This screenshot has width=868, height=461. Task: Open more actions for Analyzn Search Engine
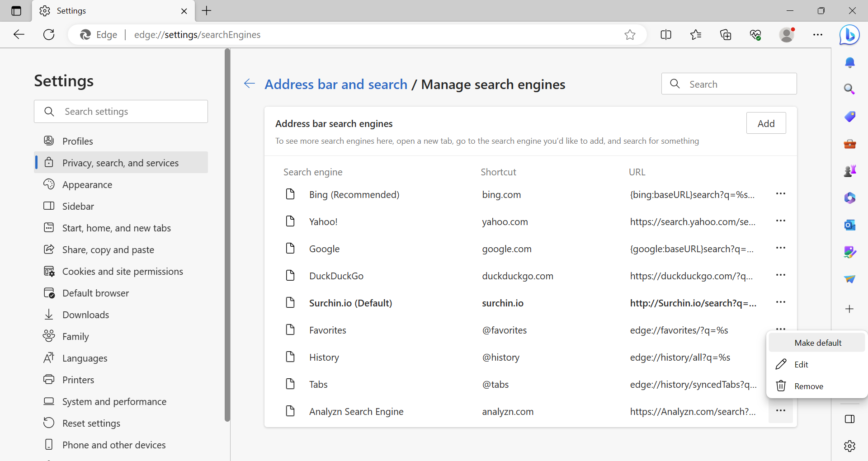pos(781,411)
